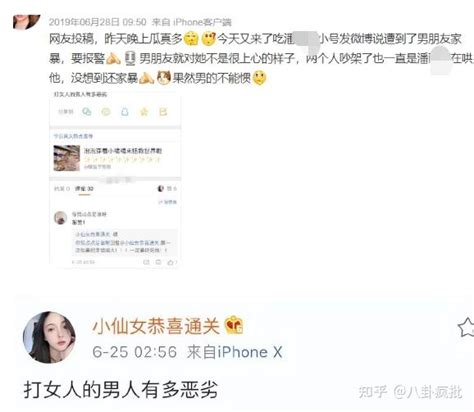Viewport: 474px width, 412px height.
Task: Select the 评论 30 tab
Action: pos(84,189)
